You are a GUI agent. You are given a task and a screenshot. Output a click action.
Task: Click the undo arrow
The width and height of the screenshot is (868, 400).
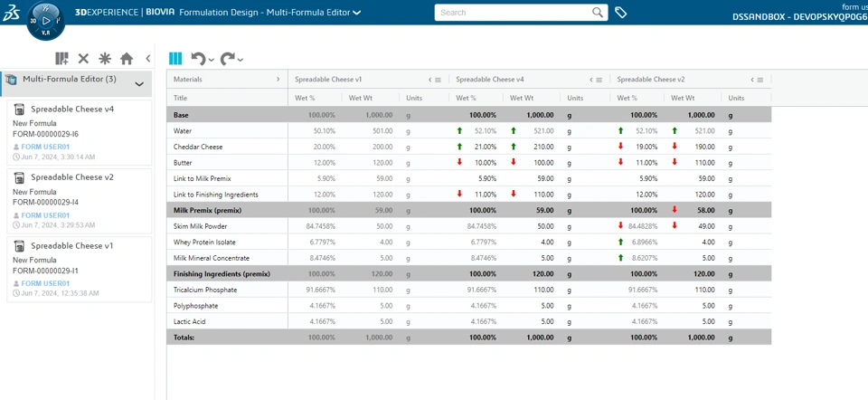pos(198,58)
